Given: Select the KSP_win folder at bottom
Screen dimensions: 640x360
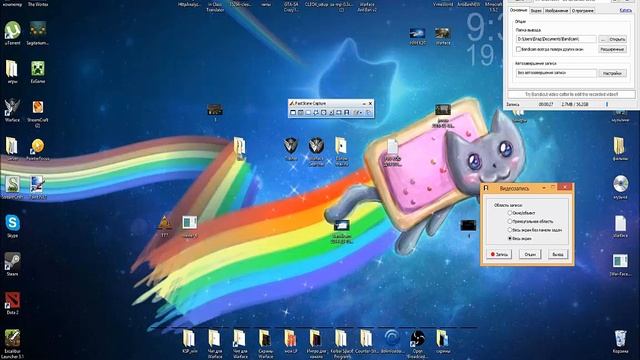Looking at the screenshot, I should (x=189, y=341).
